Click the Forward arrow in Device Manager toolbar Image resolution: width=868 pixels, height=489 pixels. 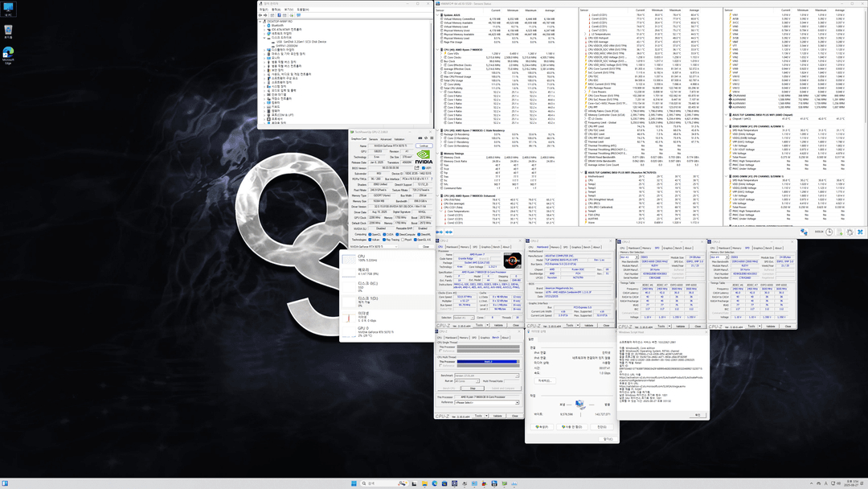pyautogui.click(x=265, y=15)
